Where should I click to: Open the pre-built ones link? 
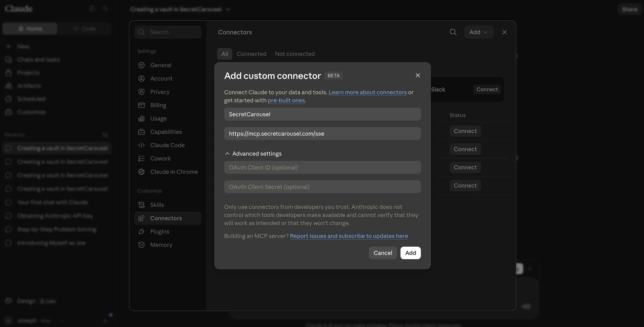pos(286,100)
